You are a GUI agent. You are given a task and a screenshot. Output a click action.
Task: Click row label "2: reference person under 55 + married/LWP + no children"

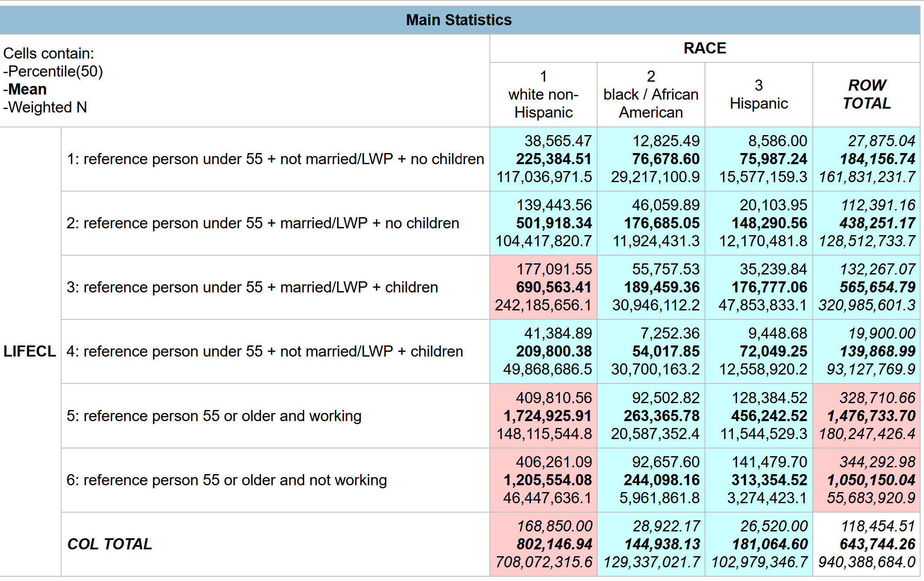(263, 223)
